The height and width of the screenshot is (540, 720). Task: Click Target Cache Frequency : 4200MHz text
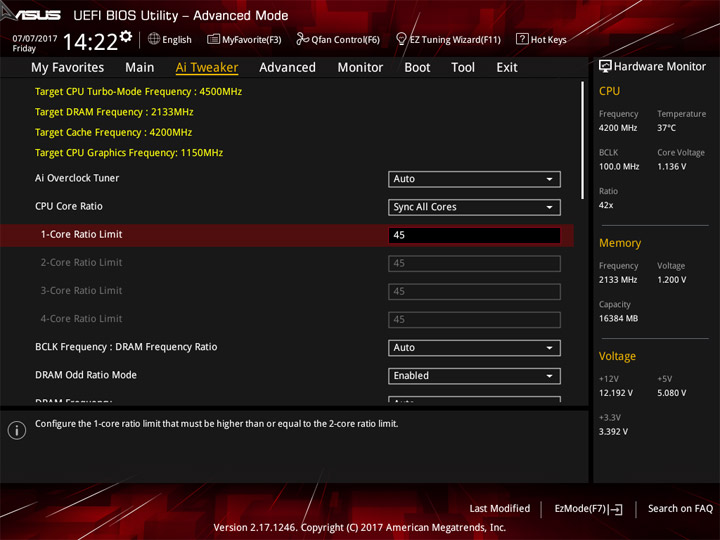(113, 132)
